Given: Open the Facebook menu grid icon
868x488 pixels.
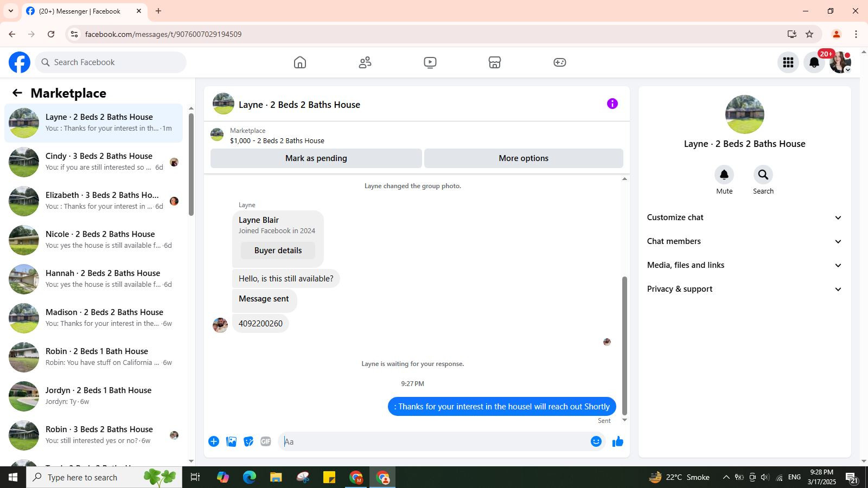Looking at the screenshot, I should coord(788,62).
